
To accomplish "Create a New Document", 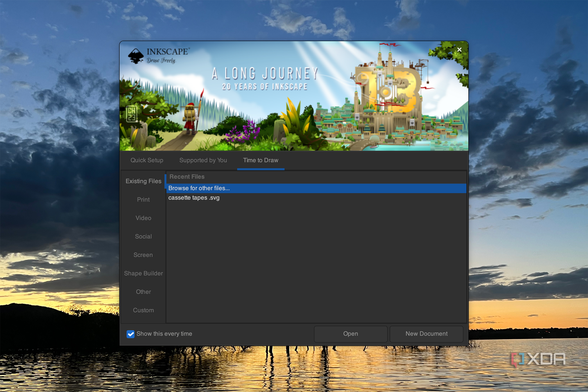I will (426, 334).
